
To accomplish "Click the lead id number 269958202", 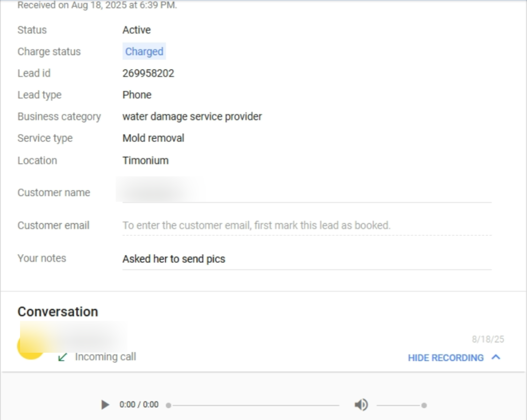I will (148, 73).
